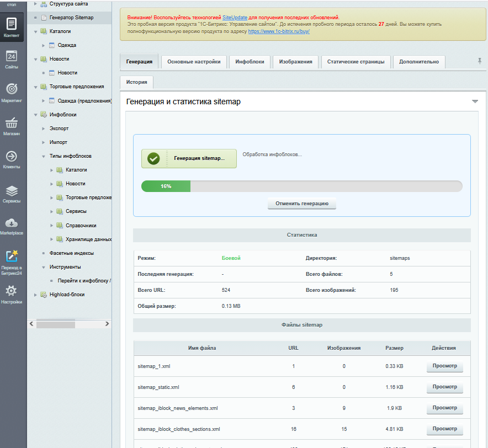Switch to the Основные настройки tab

[194, 62]
